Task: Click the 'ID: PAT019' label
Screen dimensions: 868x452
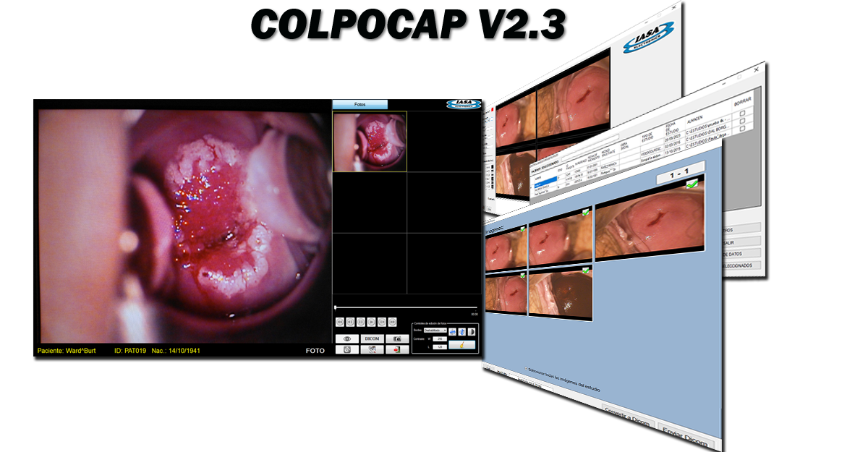Action: 130,351
